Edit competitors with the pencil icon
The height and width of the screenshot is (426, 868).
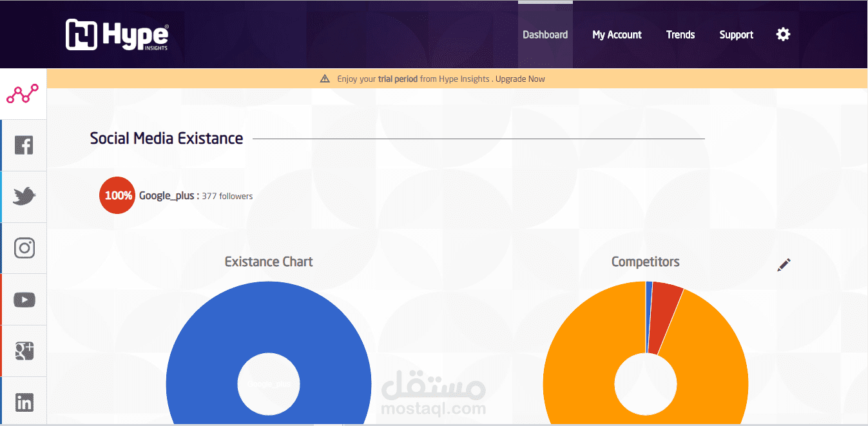click(784, 264)
